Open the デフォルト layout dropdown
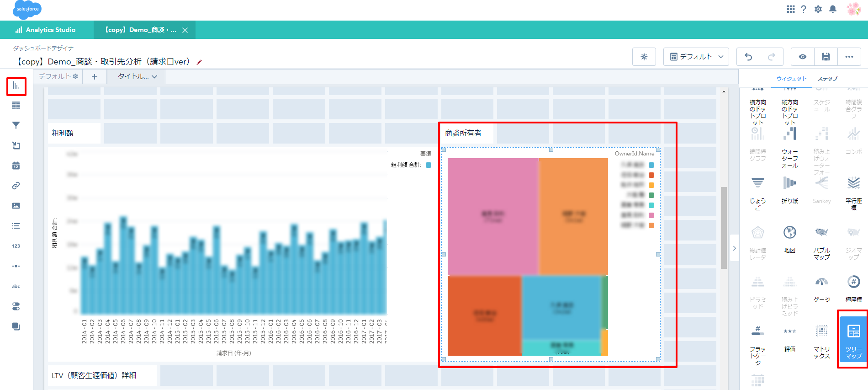 tap(696, 57)
